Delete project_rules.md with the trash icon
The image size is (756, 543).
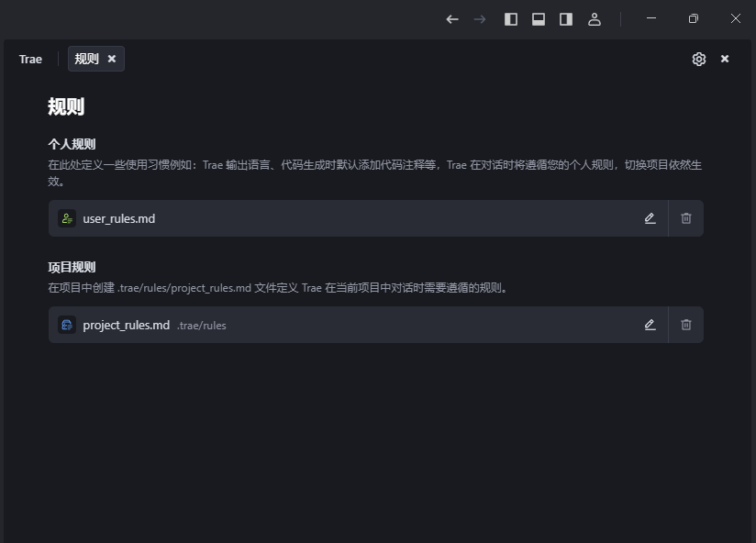(686, 325)
